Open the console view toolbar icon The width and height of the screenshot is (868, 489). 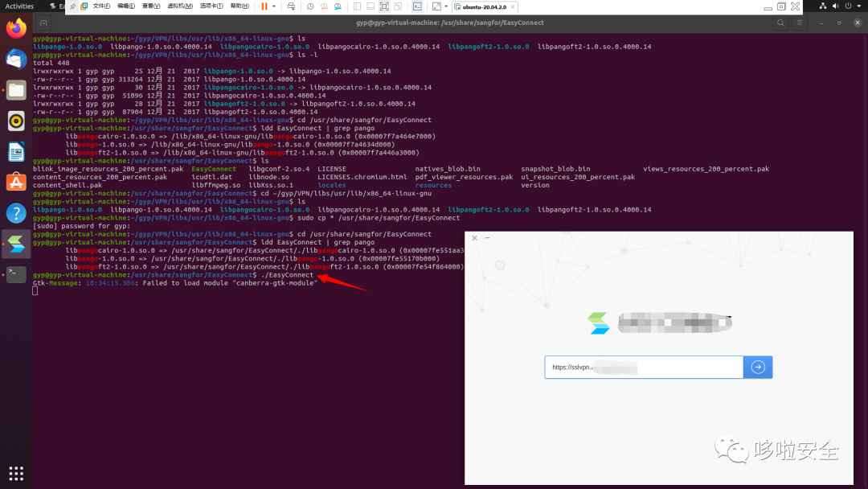[x=417, y=6]
